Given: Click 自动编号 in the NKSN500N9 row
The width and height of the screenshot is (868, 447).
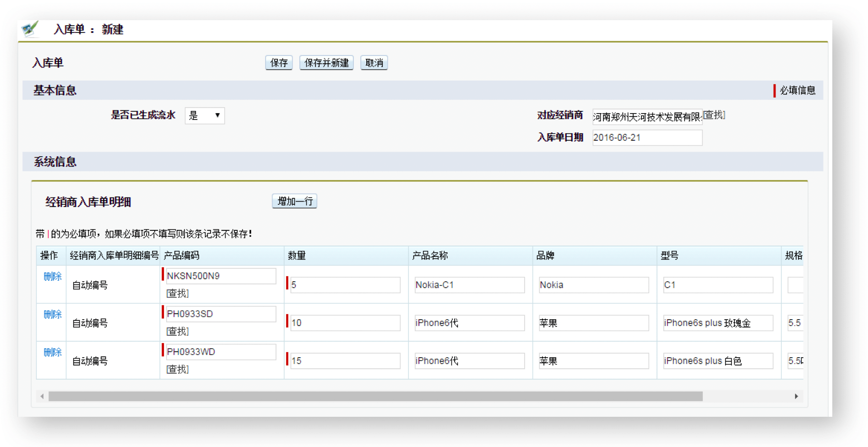Looking at the screenshot, I should (90, 285).
